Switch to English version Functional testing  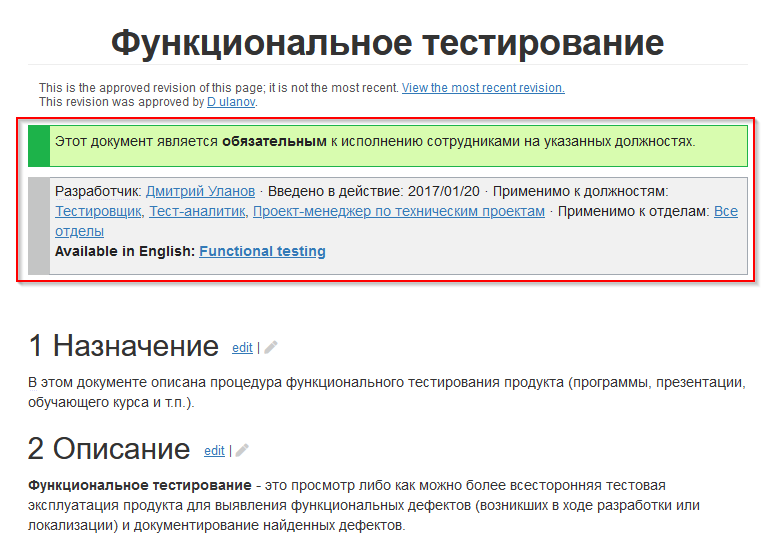[x=262, y=251]
